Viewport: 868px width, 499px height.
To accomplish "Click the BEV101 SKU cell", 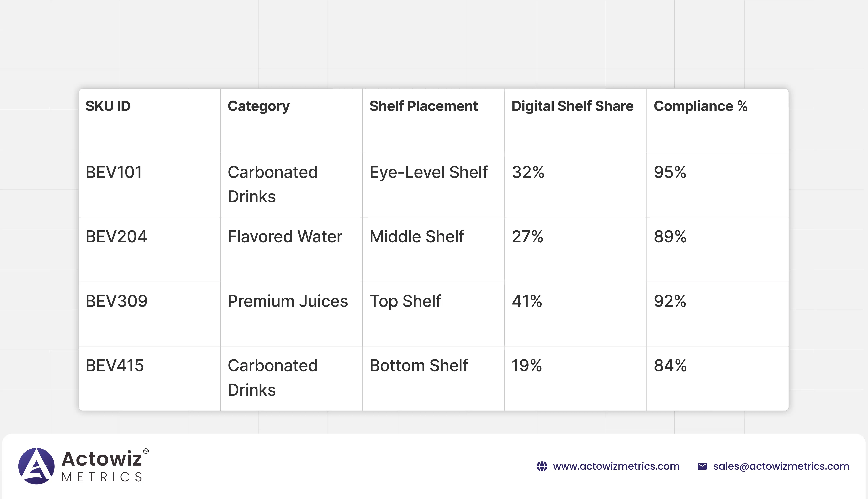I will point(114,172).
